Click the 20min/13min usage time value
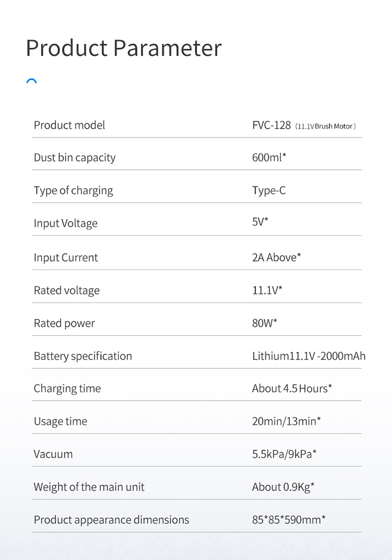 point(286,421)
